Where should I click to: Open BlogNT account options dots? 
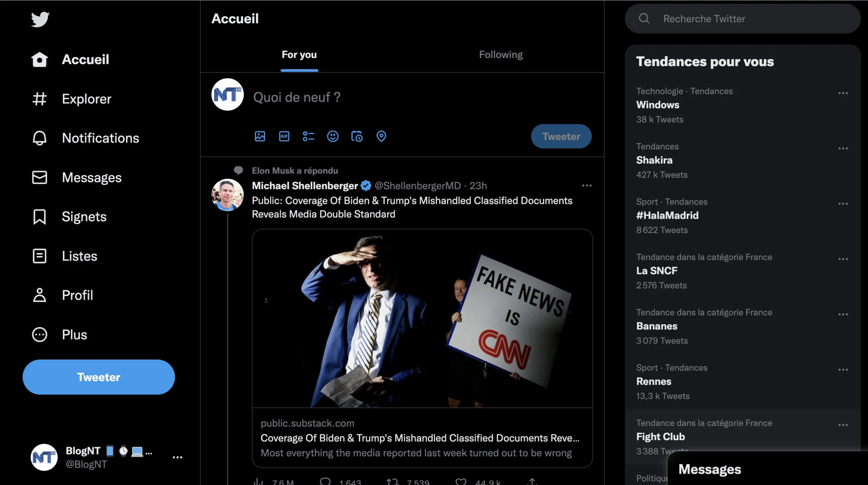click(177, 457)
